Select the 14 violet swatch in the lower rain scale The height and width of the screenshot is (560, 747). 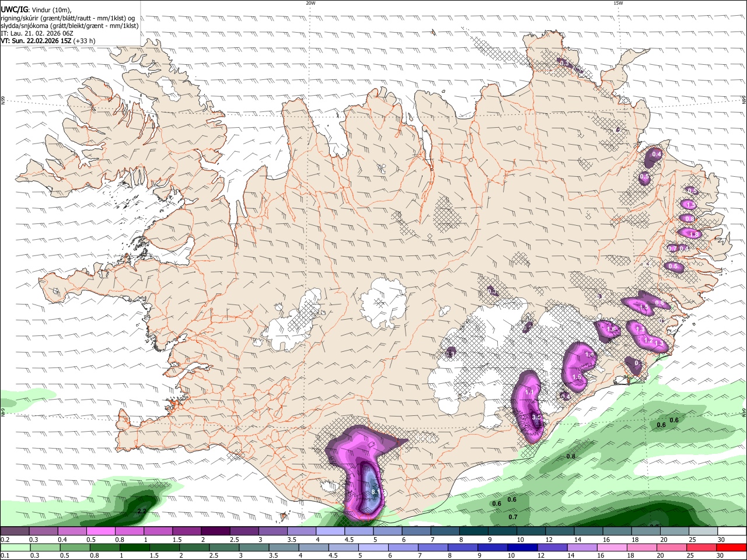pos(582,548)
